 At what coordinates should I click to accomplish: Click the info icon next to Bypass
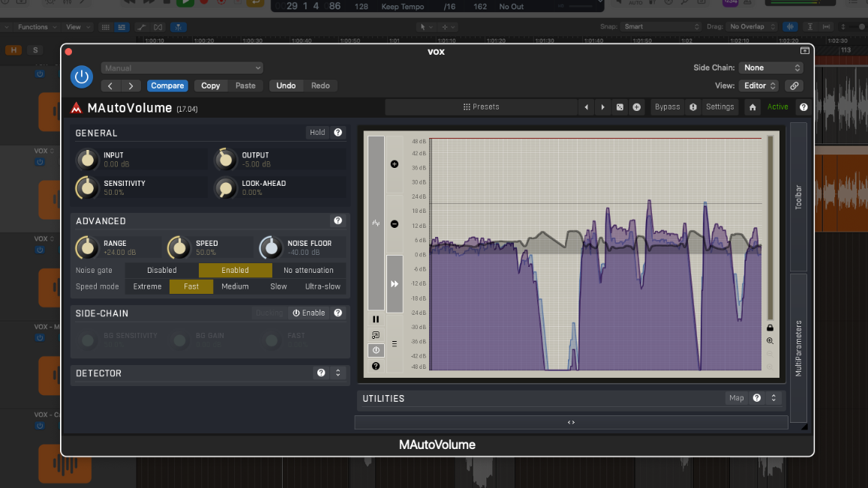[x=693, y=107]
